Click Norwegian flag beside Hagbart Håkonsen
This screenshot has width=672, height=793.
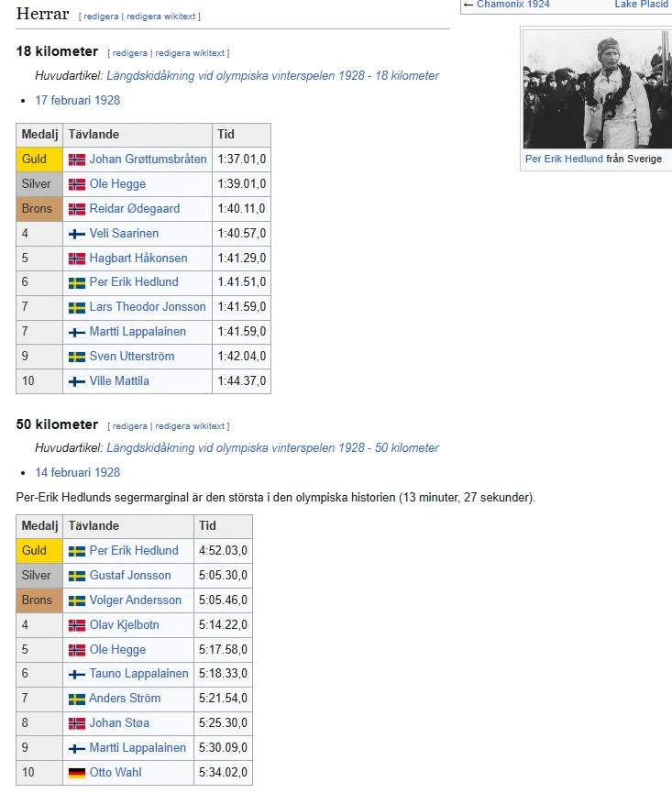point(77,259)
